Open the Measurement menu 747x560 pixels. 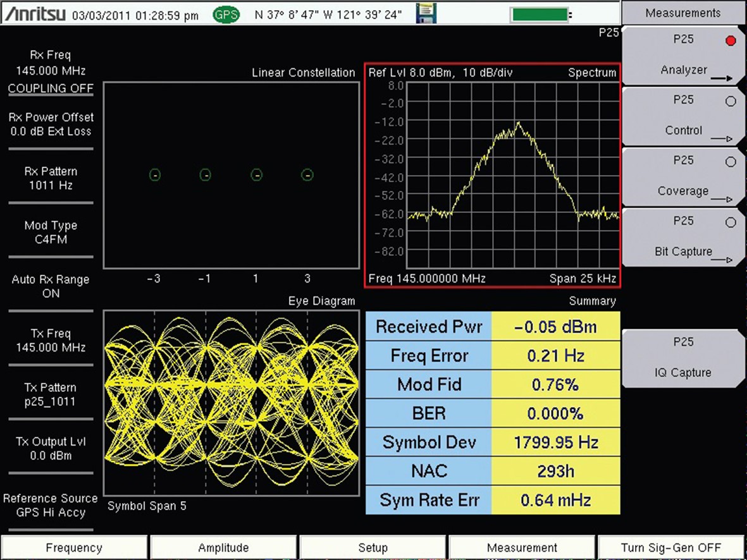tap(522, 547)
